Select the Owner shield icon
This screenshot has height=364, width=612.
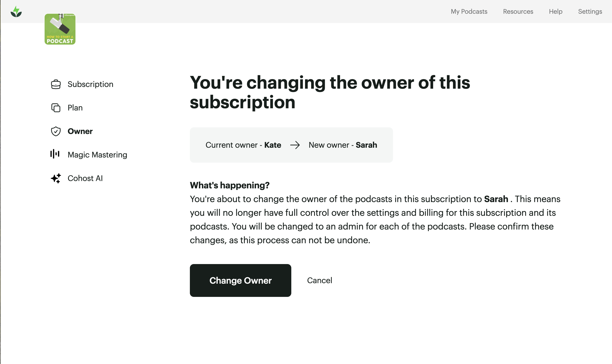coord(56,131)
